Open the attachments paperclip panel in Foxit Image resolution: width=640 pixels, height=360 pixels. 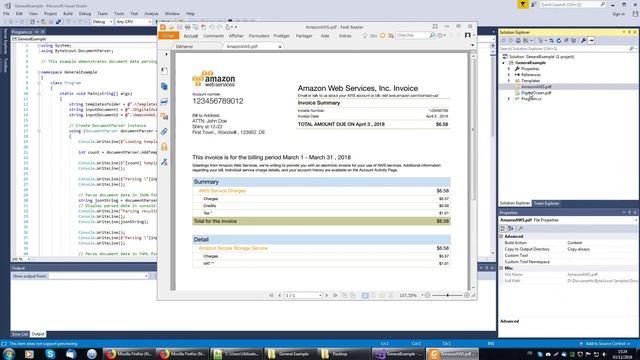tap(164, 131)
